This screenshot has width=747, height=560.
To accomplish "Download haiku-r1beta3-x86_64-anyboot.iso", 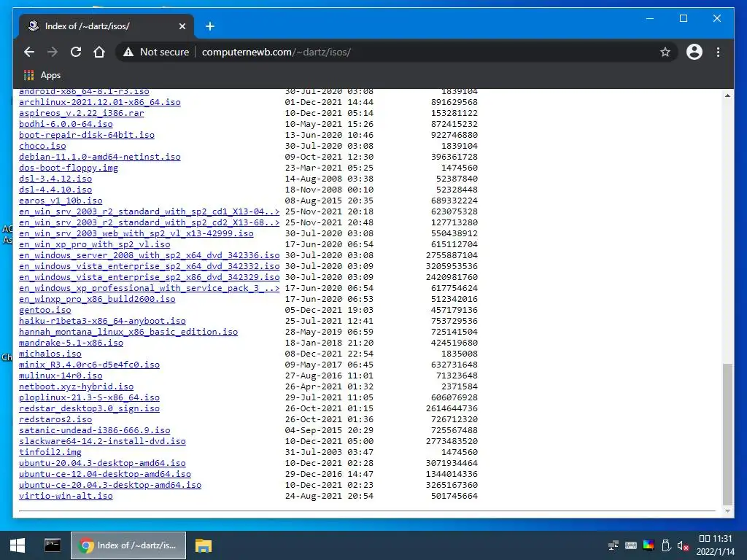I will [x=102, y=321].
